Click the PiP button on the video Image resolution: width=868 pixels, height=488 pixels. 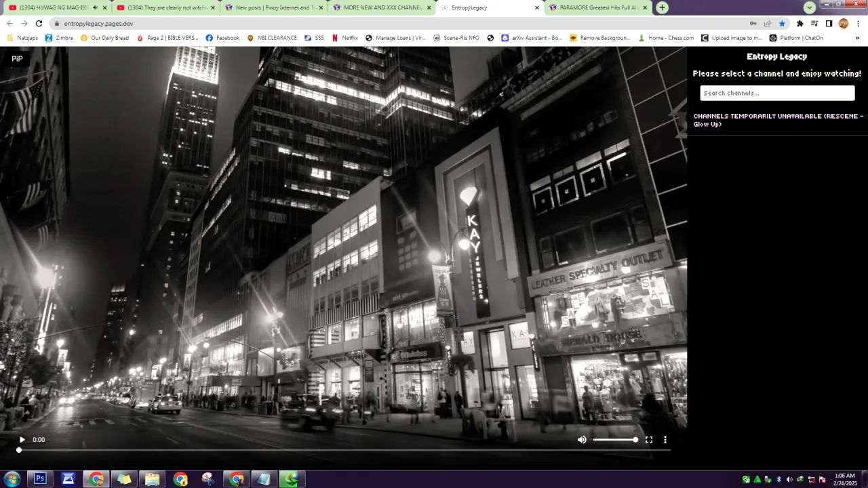[17, 59]
